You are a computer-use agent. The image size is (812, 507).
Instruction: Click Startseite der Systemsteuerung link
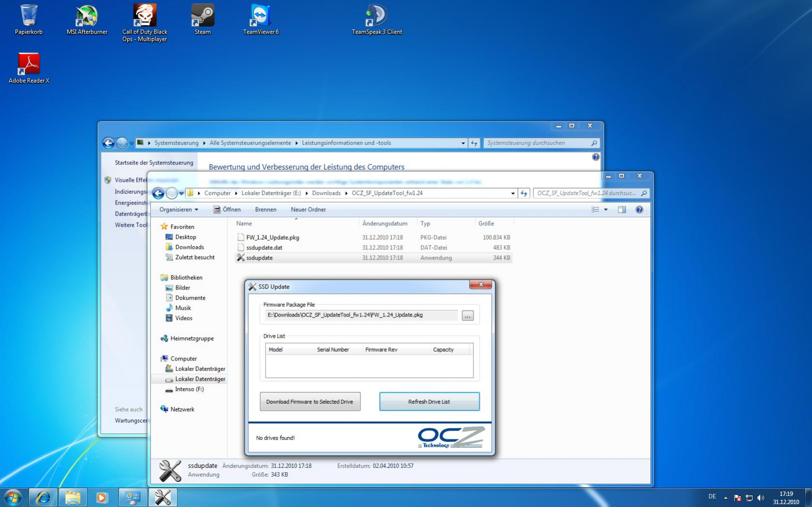point(154,163)
